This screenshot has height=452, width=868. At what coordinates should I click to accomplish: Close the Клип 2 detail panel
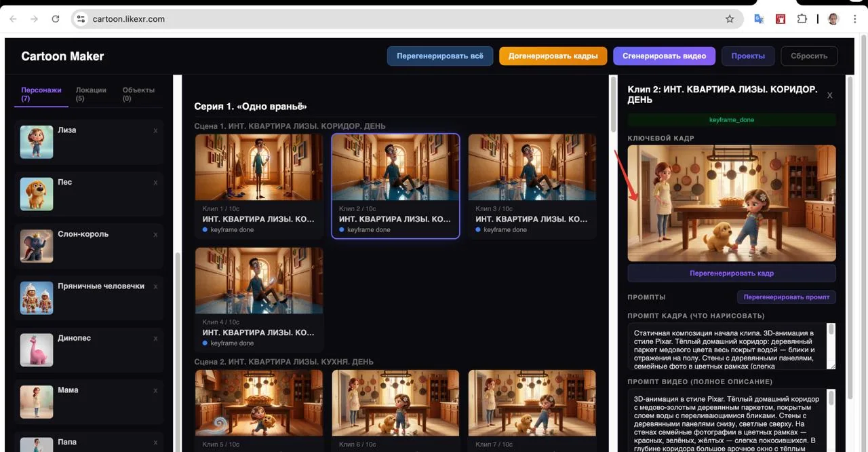point(829,96)
